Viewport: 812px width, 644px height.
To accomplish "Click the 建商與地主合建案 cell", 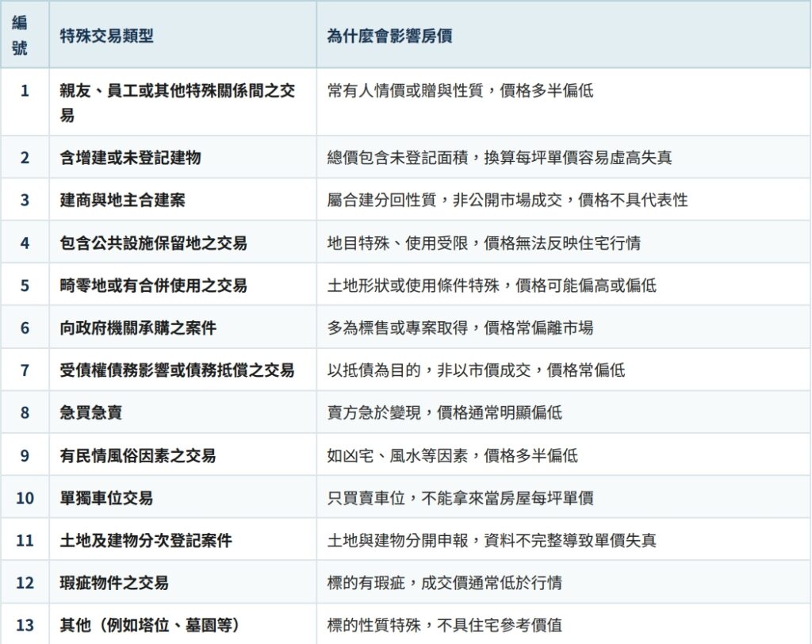I will click(x=183, y=200).
